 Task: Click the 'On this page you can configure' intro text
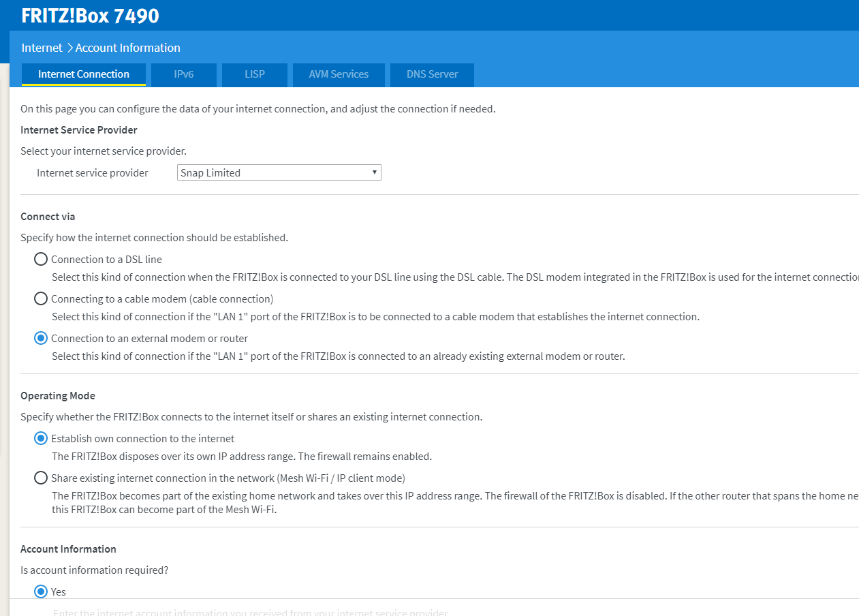coord(258,109)
